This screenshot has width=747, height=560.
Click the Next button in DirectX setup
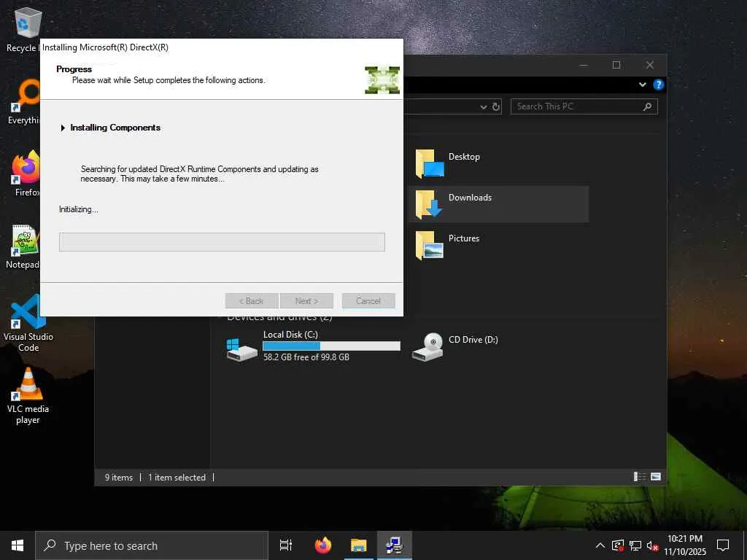click(x=306, y=301)
